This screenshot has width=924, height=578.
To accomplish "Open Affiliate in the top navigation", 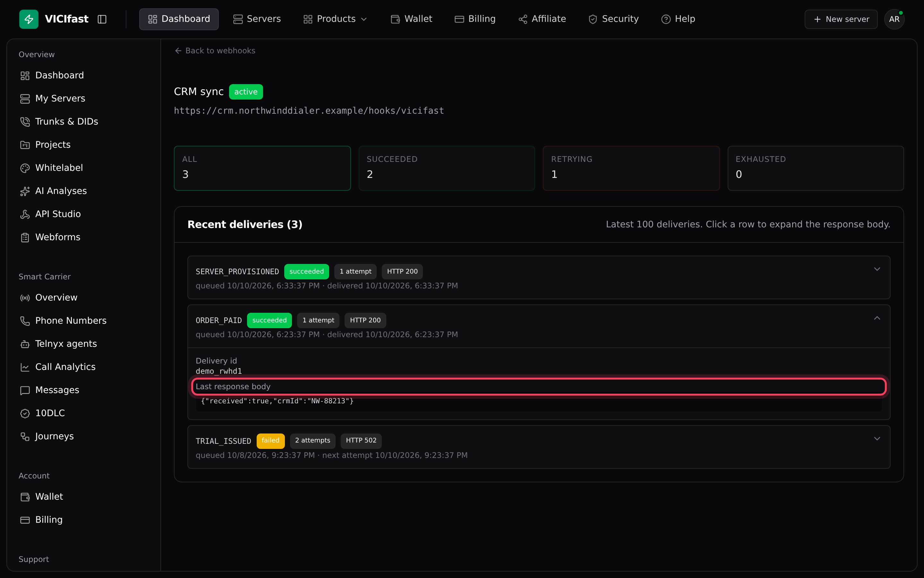I will (542, 19).
